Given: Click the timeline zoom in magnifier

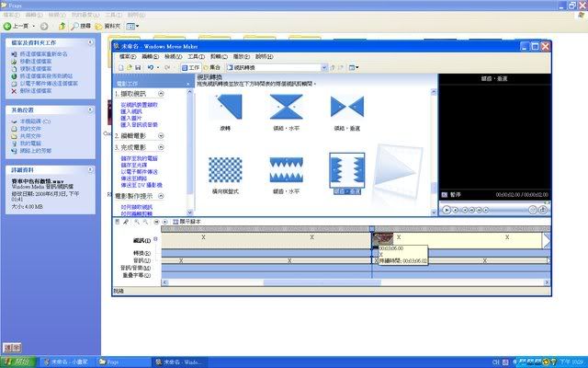Looking at the screenshot, I should point(136,222).
